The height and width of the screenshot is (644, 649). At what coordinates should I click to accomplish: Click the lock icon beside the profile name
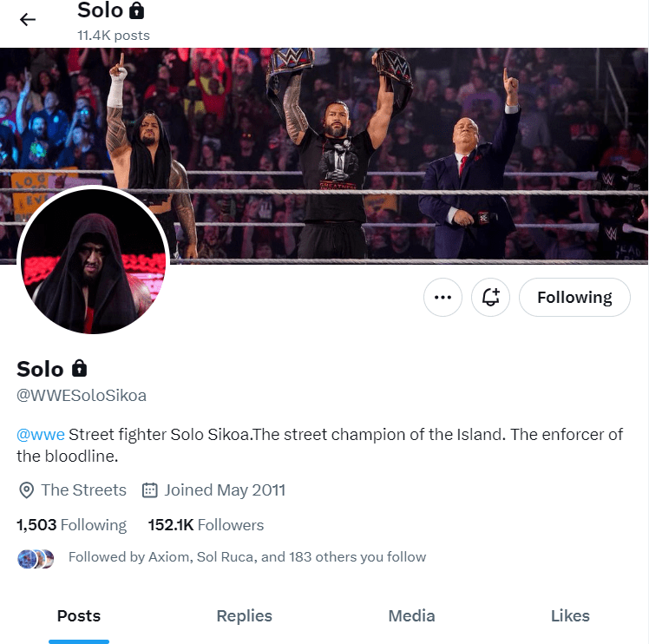point(79,368)
